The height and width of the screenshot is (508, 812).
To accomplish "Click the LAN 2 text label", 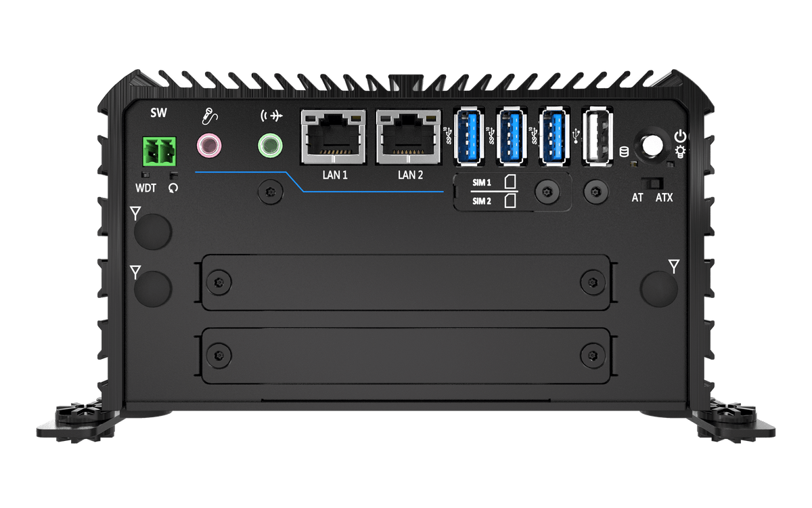I will (410, 175).
